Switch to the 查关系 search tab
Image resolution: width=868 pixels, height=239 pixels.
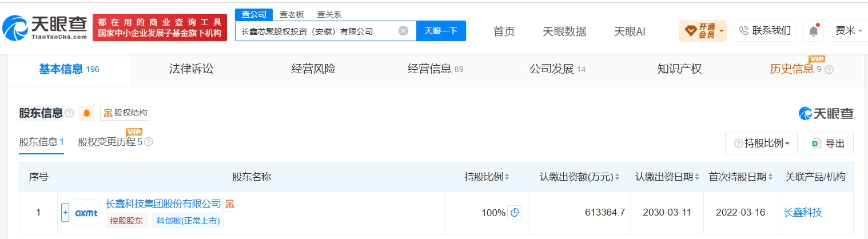(329, 14)
